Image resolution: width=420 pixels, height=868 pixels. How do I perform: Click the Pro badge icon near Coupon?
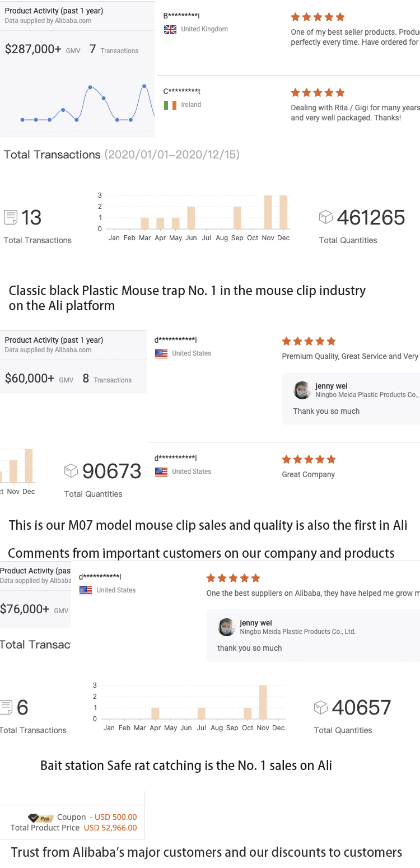pyautogui.click(x=41, y=818)
